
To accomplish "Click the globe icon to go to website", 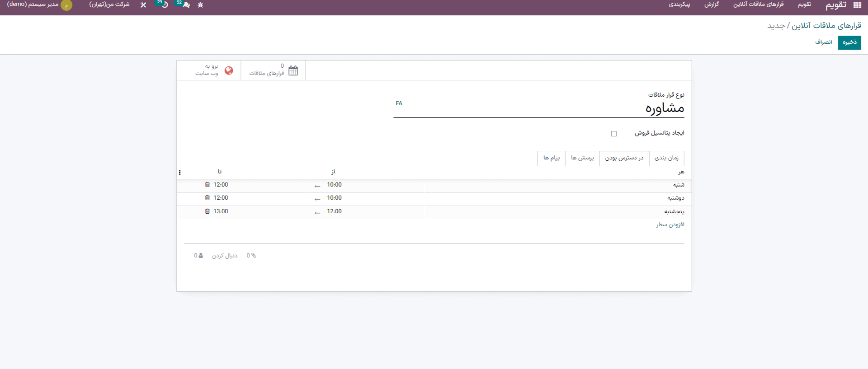I will 229,70.
